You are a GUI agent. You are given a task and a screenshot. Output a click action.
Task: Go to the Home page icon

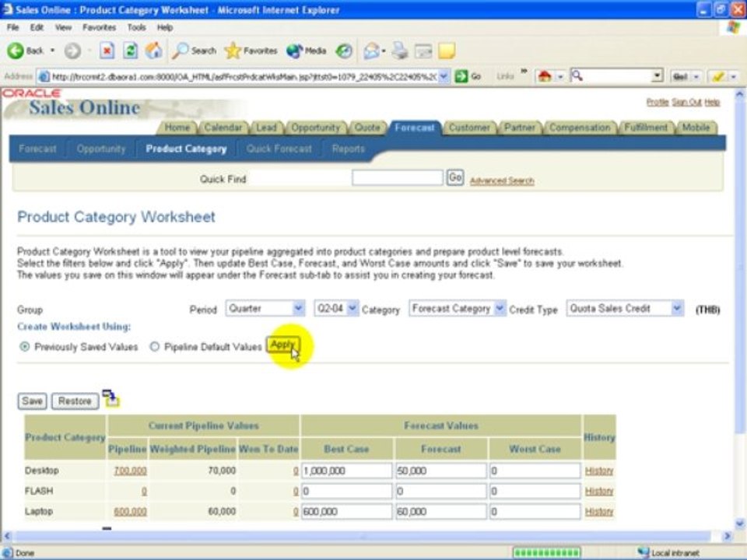coord(154,51)
